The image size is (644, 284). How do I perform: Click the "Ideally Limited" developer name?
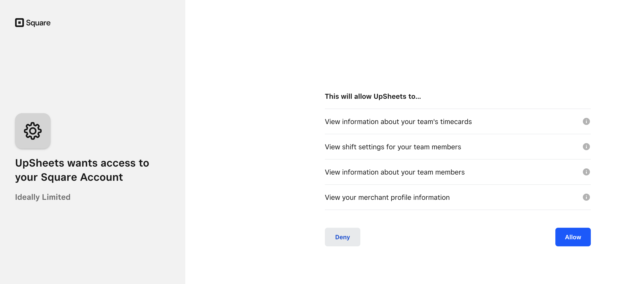[x=43, y=197]
